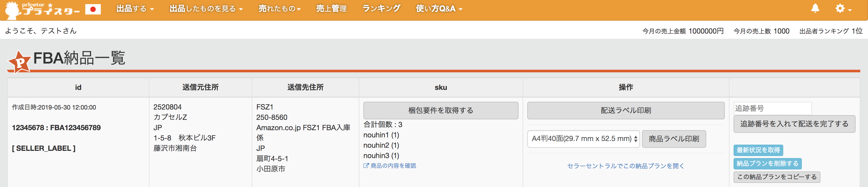Open セラーセントラルでこの納品プランを開く link

pyautogui.click(x=626, y=166)
